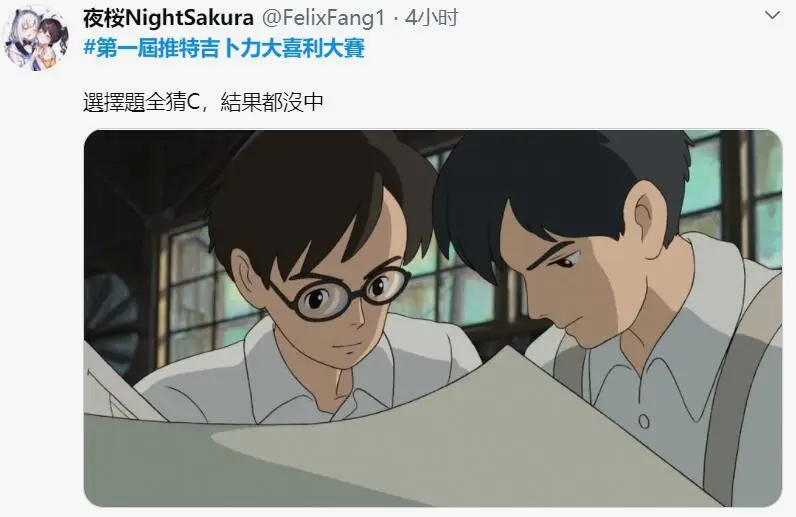The width and height of the screenshot is (796, 517).
Task: Click the shirt button on right character
Action: [x=644, y=421]
